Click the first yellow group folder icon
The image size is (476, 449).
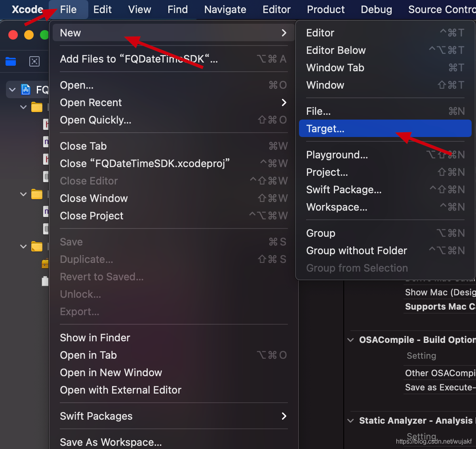pos(37,107)
